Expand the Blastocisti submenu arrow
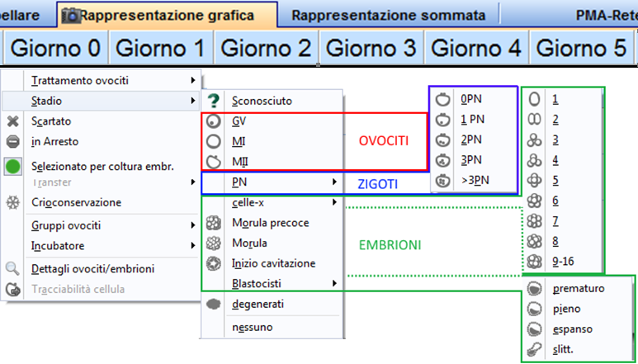The height and width of the screenshot is (364, 638). point(334,283)
